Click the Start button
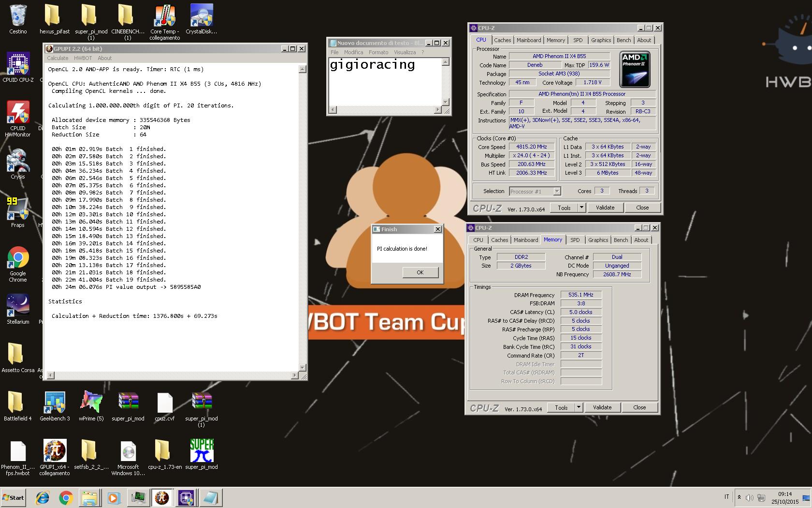The image size is (812, 508). pyautogui.click(x=13, y=497)
